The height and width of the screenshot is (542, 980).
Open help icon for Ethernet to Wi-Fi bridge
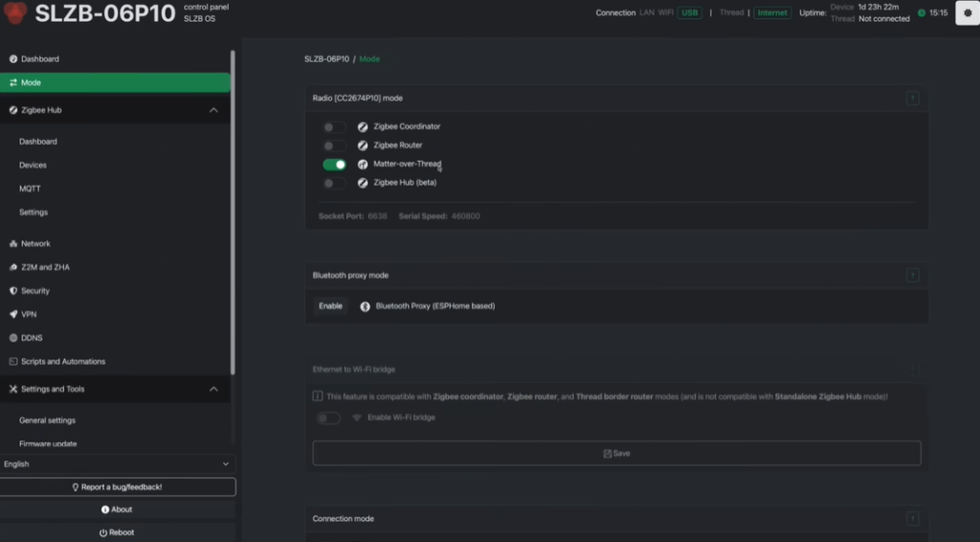(915, 370)
